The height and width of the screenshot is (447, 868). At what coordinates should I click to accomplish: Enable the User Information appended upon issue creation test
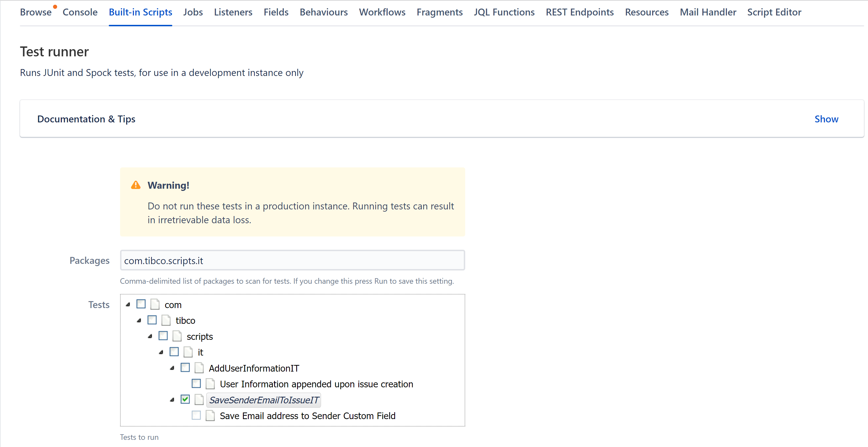[x=196, y=383]
